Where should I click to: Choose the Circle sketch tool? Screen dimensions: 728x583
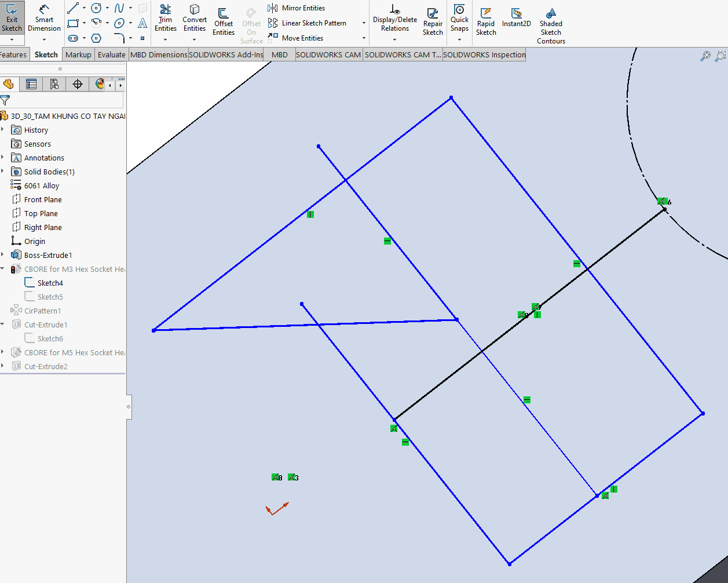[x=96, y=8]
